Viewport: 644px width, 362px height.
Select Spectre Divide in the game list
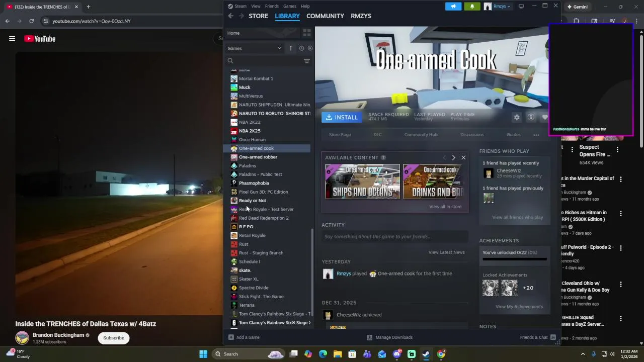pyautogui.click(x=254, y=288)
